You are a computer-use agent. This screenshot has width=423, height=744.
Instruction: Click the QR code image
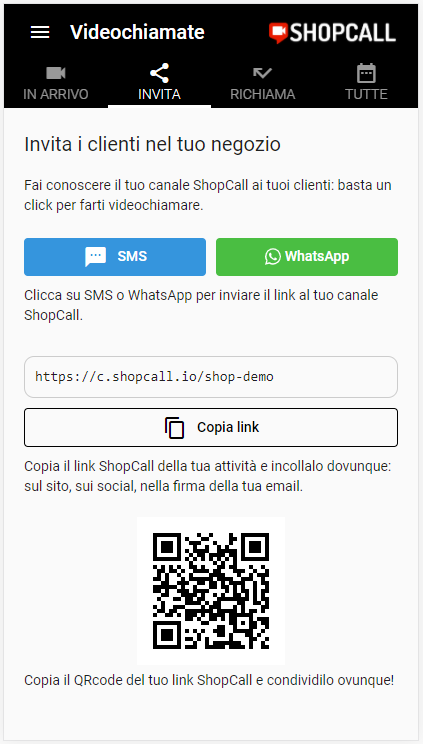coord(211,591)
